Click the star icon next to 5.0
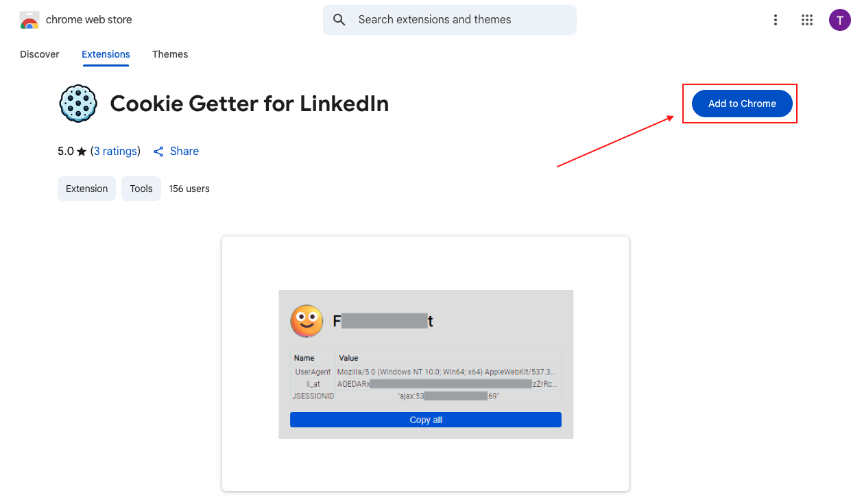The height and width of the screenshot is (504, 862). tap(82, 152)
